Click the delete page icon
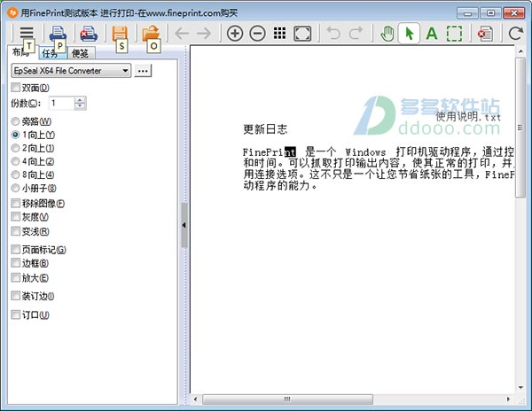This screenshot has height=411, width=532. (485, 33)
